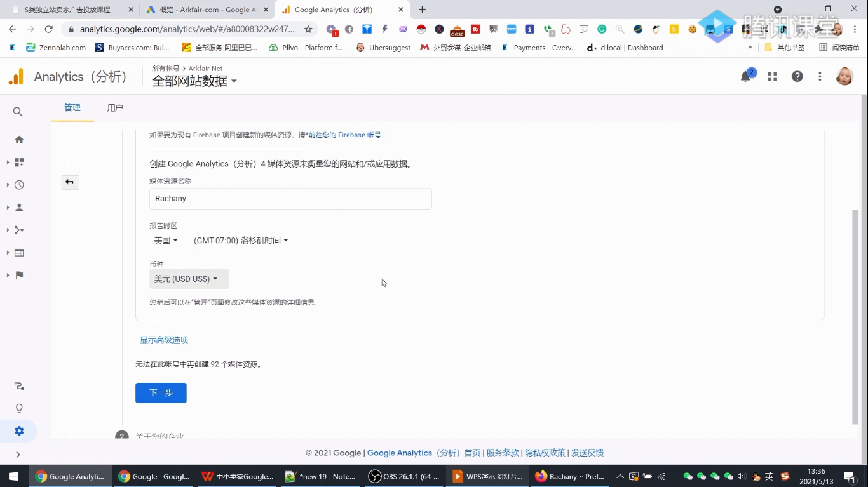Click the notifications bell showing 2 alerts
Screen dimensions: 868x487
pyautogui.click(x=745, y=76)
